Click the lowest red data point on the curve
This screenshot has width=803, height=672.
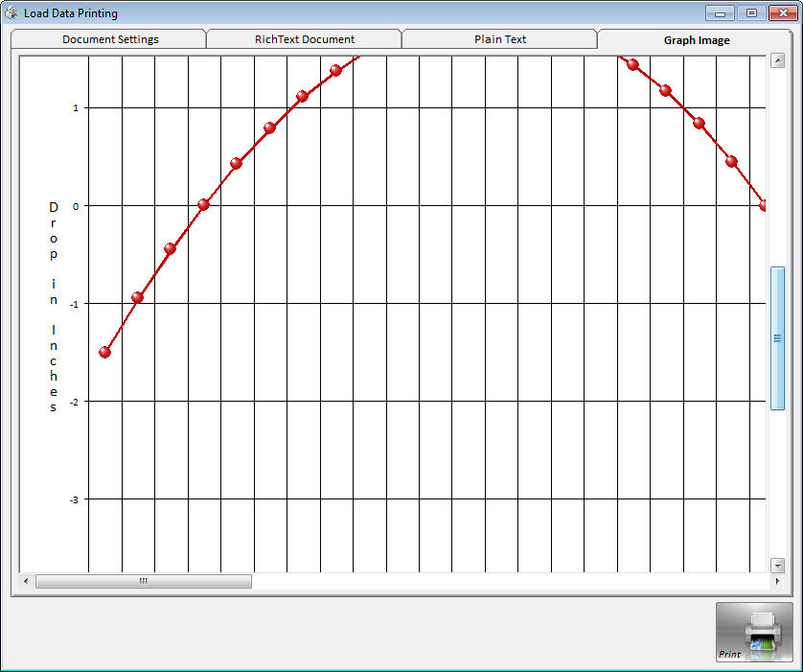[105, 352]
